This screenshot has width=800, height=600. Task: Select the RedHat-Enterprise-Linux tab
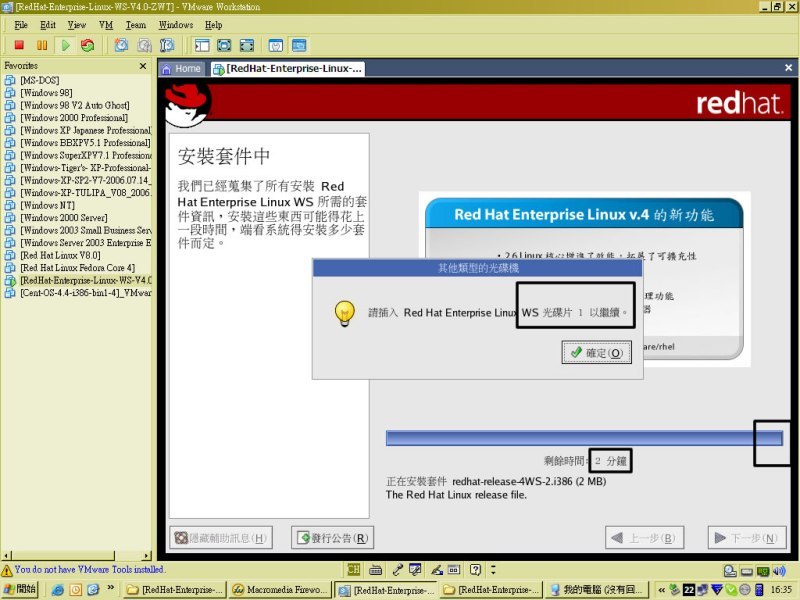tap(288, 69)
